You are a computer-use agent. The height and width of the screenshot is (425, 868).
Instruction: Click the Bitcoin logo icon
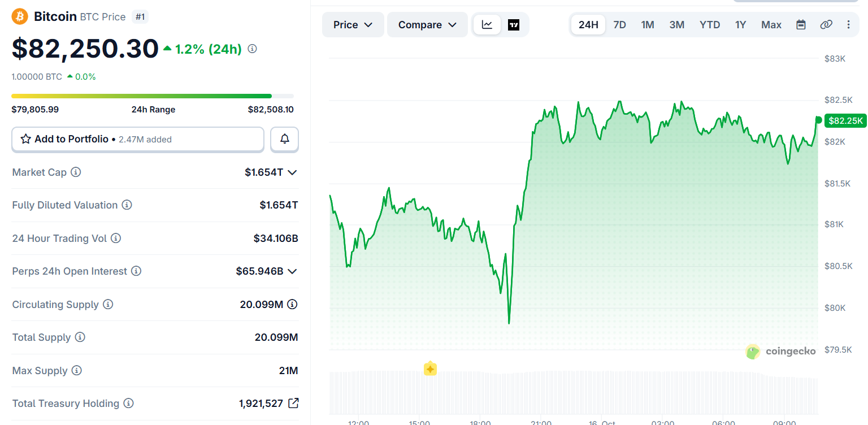click(20, 16)
